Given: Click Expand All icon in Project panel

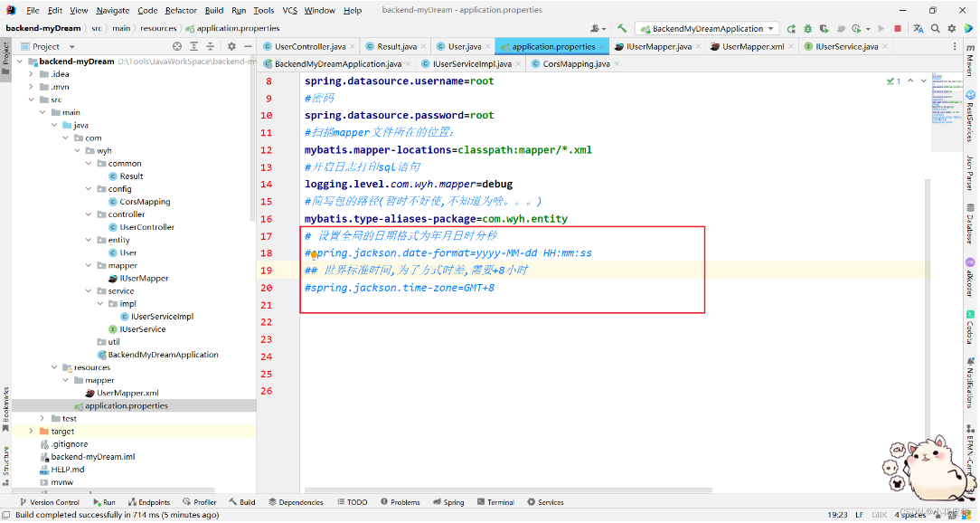Looking at the screenshot, I should 193,46.
